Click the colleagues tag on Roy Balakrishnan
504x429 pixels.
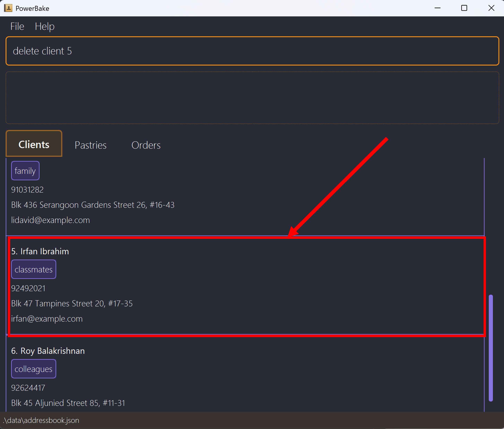(34, 369)
